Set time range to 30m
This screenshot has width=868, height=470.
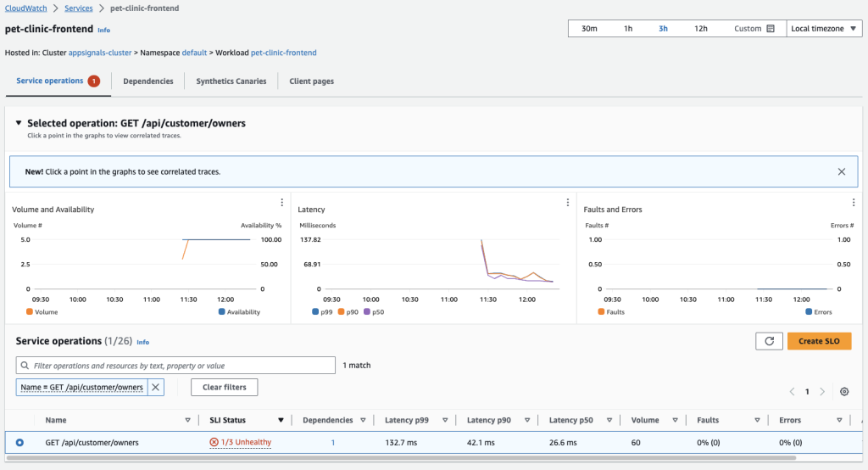589,28
